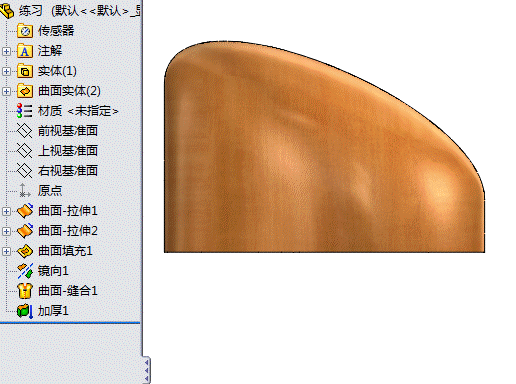
Task: Click the 曲面-拉伸1 surface extrude icon
Action: pyautogui.click(x=25, y=211)
